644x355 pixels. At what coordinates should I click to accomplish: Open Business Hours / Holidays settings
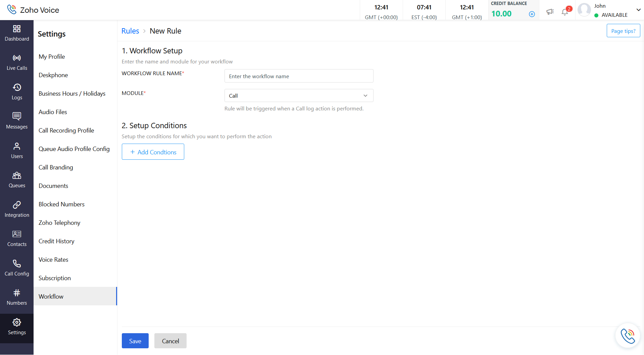pyautogui.click(x=72, y=94)
